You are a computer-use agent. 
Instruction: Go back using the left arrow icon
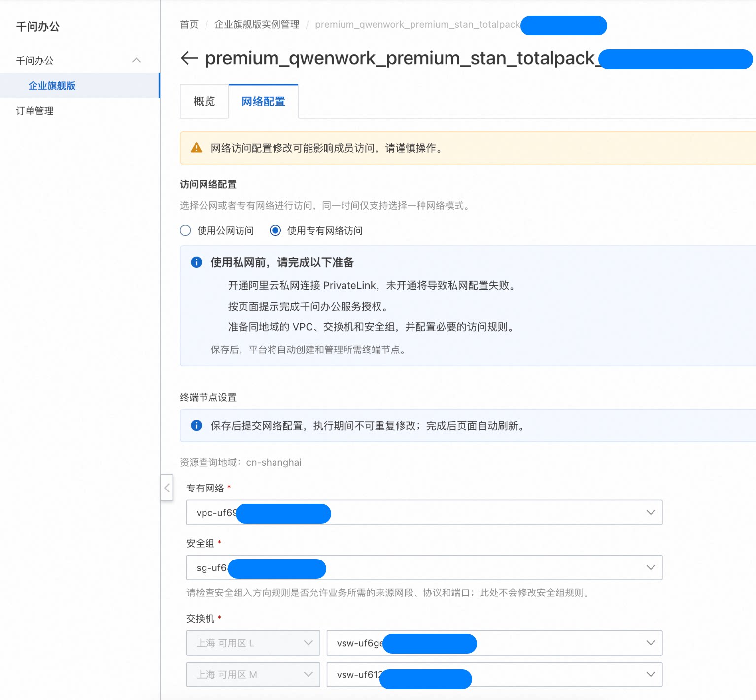(189, 58)
